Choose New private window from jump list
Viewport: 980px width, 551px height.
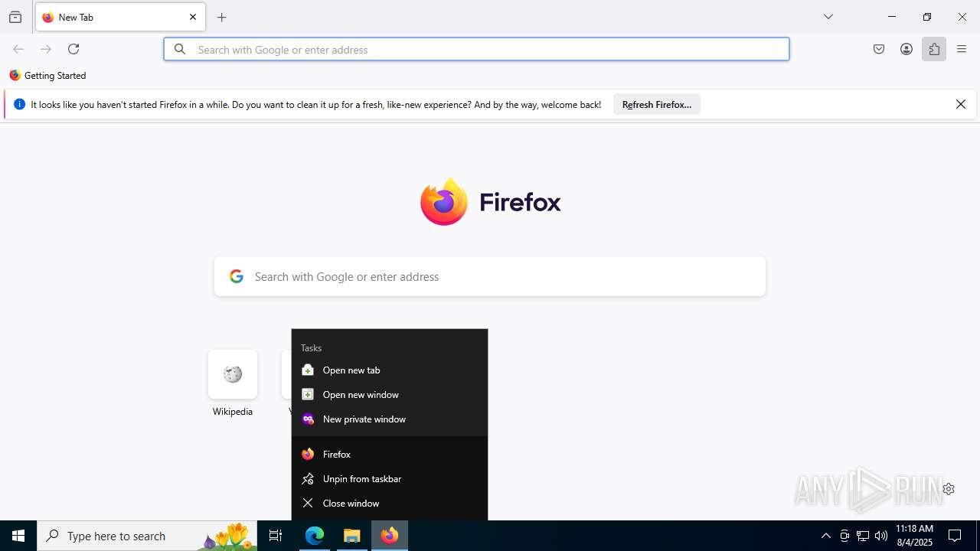pos(390,419)
